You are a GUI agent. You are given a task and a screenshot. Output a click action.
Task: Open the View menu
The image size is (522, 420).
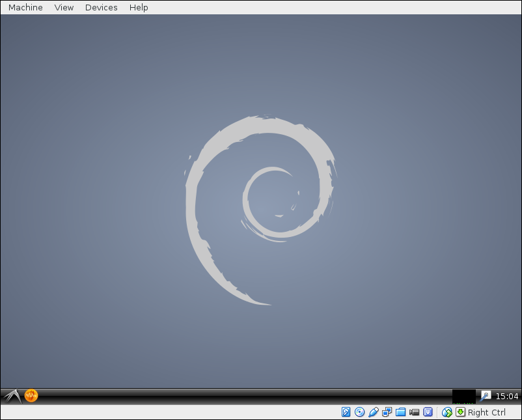pyautogui.click(x=64, y=7)
